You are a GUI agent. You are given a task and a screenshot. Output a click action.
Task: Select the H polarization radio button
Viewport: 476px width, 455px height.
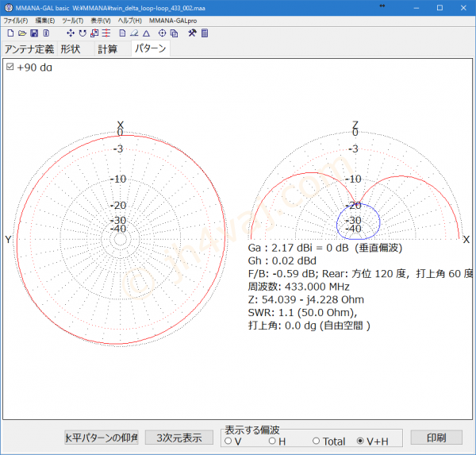pyautogui.click(x=272, y=441)
